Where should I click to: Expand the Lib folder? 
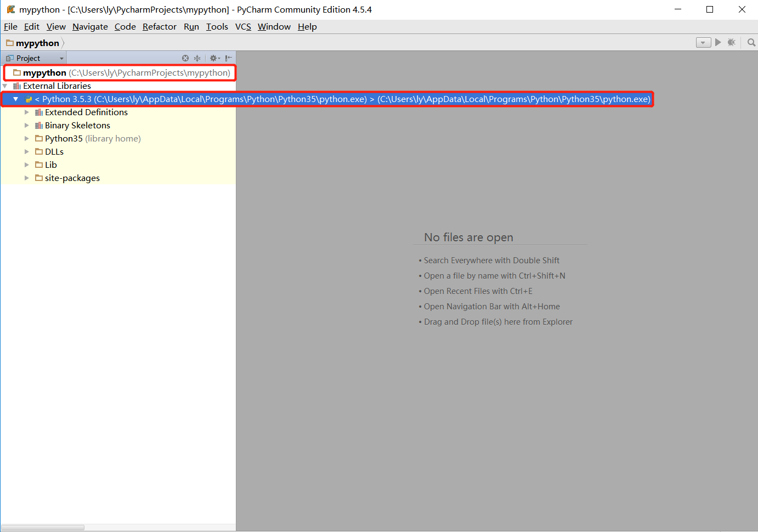(x=26, y=165)
